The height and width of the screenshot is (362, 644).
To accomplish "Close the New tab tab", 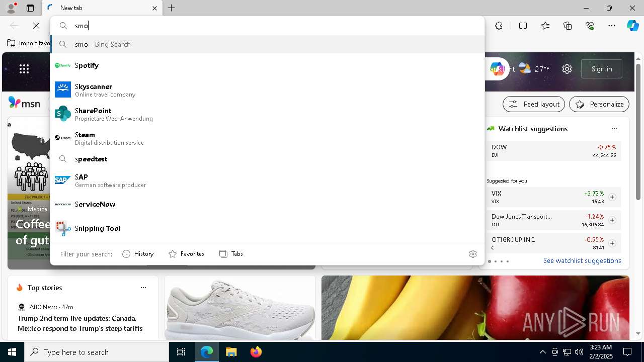I will (154, 8).
